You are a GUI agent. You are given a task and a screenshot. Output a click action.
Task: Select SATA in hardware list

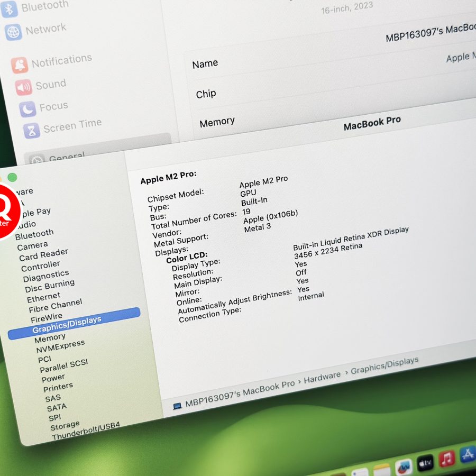[x=57, y=407]
